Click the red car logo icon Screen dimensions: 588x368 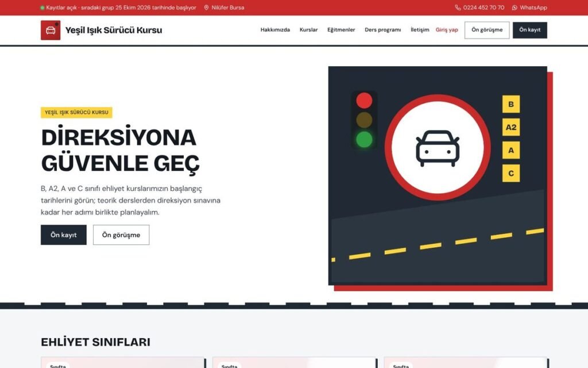51,30
